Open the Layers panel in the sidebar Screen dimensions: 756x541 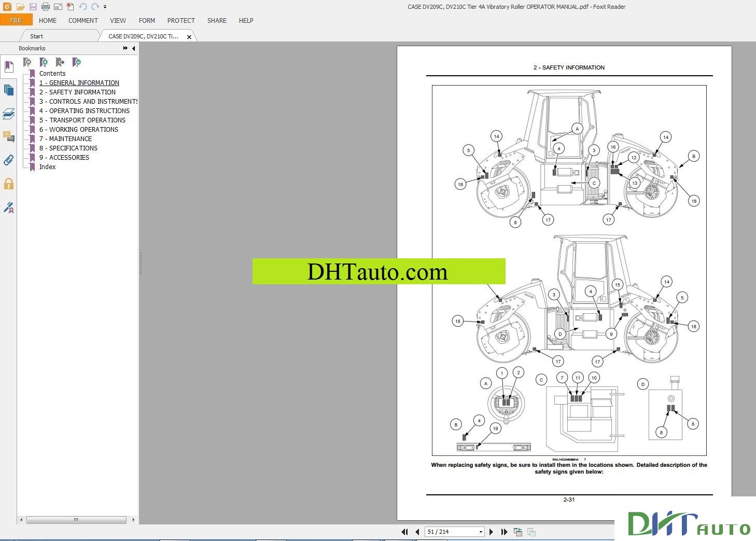point(9,114)
